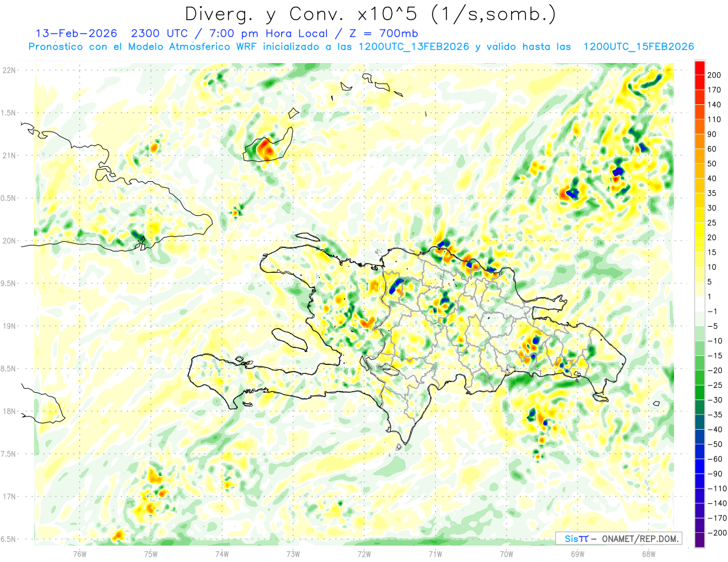Click the blue swatch between -60 and -90

[699, 466]
